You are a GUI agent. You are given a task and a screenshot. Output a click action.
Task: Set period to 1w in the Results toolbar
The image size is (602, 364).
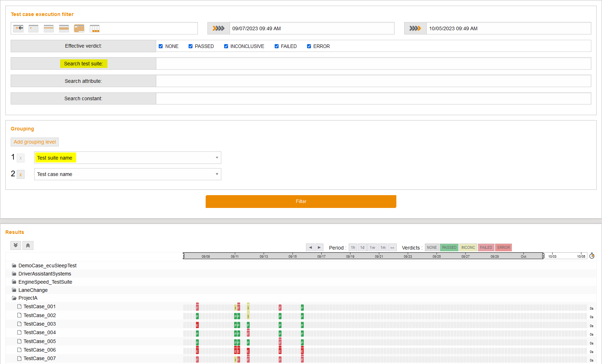point(372,247)
